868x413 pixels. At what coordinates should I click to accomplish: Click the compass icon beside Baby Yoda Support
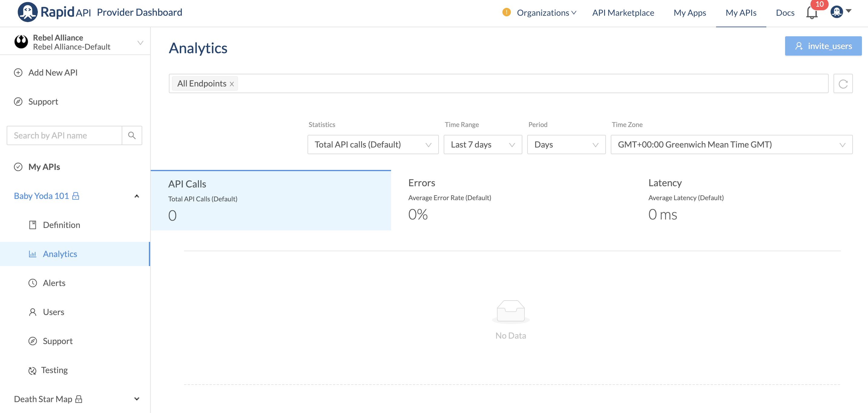tap(33, 341)
